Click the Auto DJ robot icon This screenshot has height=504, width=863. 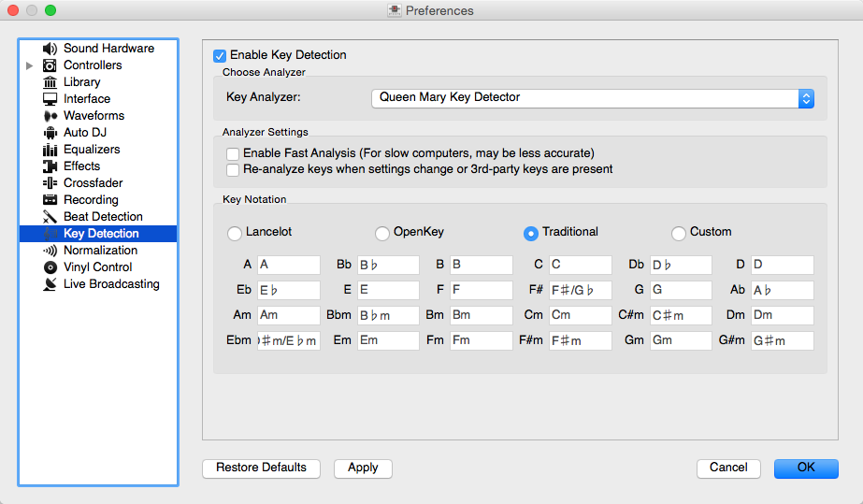point(50,133)
